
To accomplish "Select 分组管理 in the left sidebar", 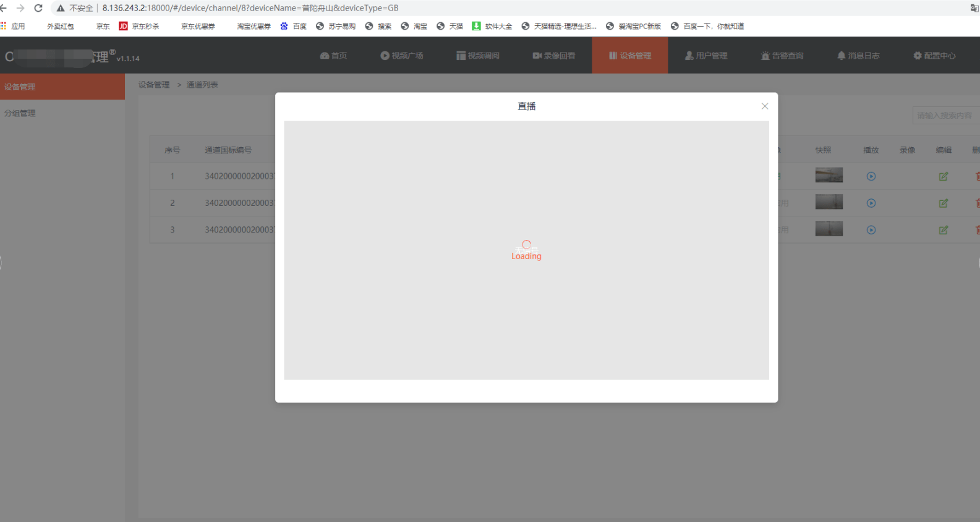I will [x=20, y=113].
